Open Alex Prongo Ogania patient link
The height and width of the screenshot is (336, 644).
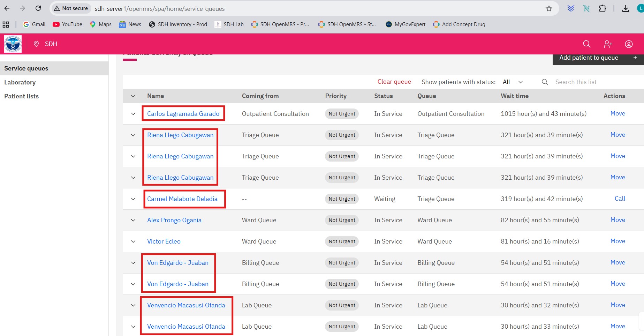coord(174,220)
